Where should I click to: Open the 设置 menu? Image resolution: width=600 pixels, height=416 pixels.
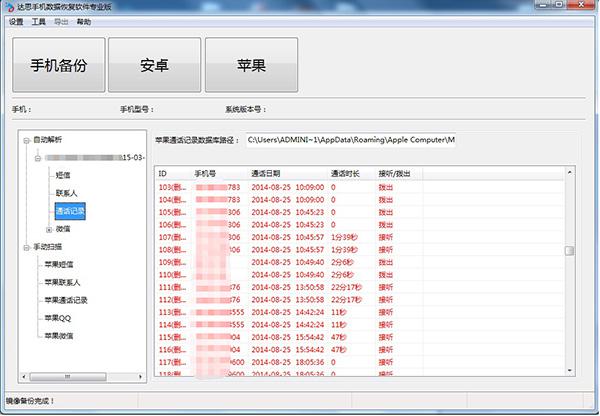click(x=16, y=21)
